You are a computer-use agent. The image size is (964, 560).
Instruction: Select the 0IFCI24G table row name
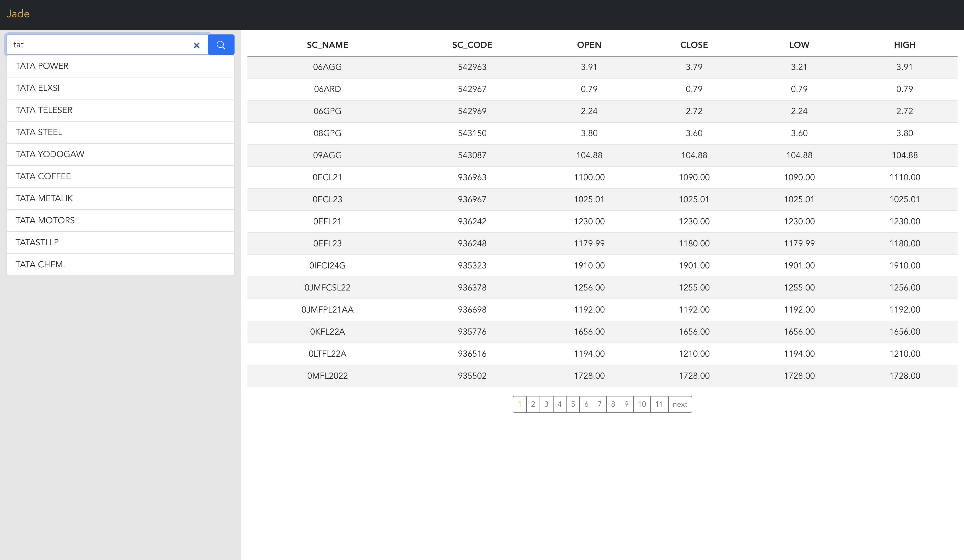tap(327, 265)
